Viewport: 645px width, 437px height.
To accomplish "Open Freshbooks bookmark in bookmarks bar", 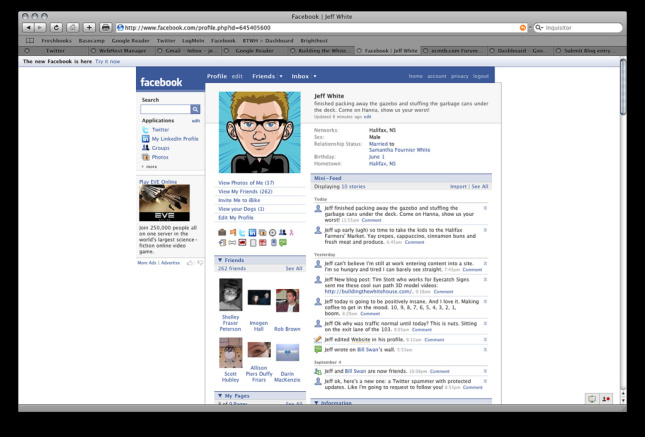I will pos(56,41).
